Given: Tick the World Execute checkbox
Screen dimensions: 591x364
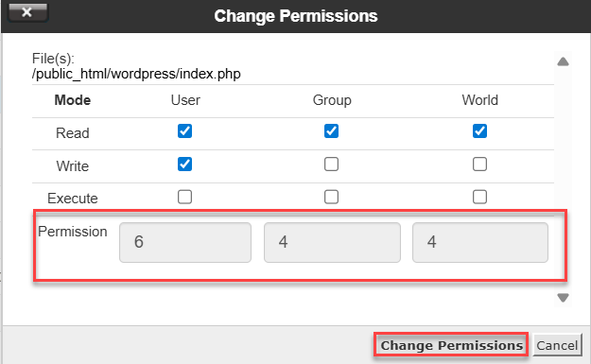Looking at the screenshot, I should pos(479,197).
